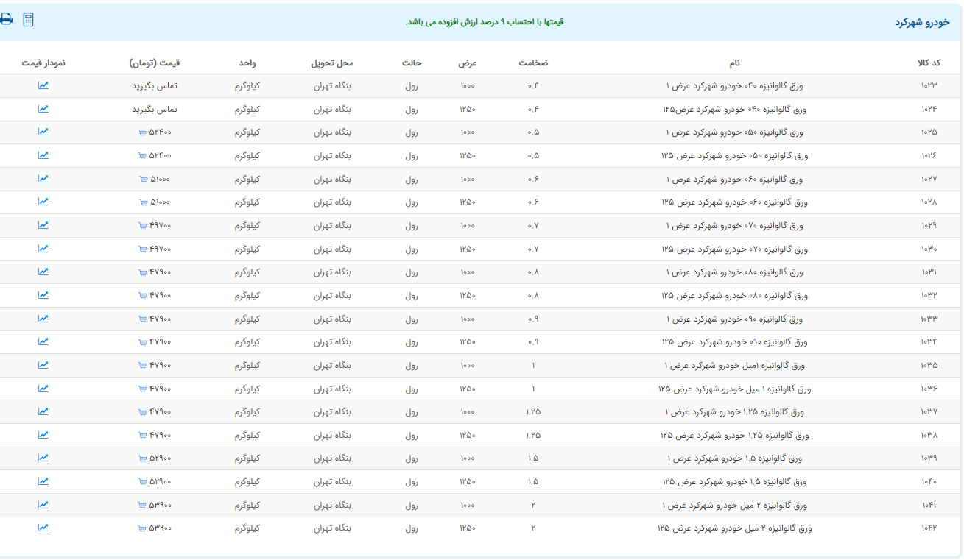Click cart icon for product code ۱۰۲۵
Viewport: 964px width, 560px height.
pyautogui.click(x=142, y=132)
